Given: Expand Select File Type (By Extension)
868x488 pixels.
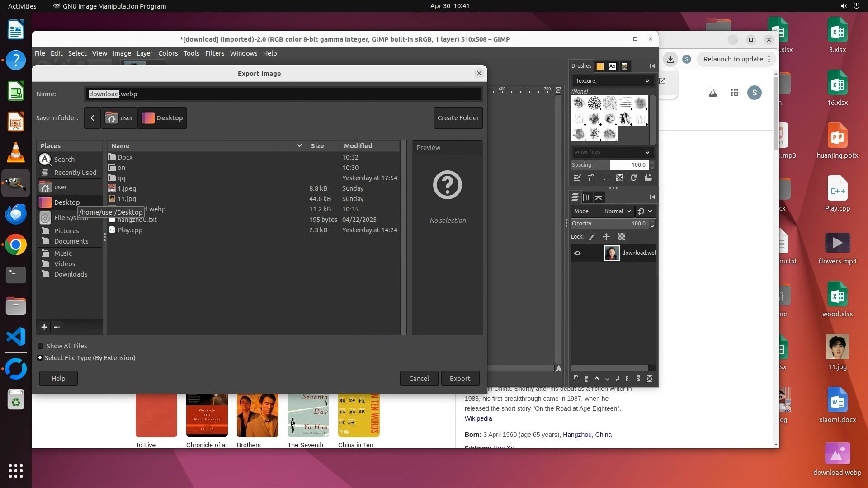Looking at the screenshot, I should pos(40,358).
